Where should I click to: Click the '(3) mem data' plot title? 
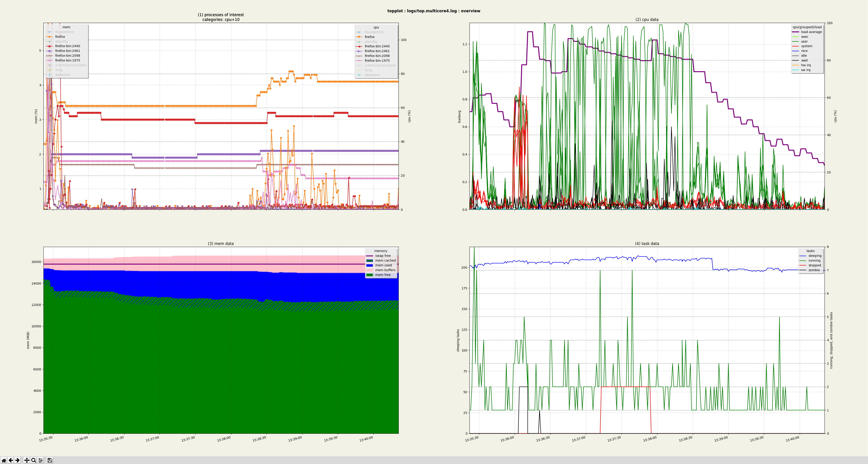point(221,243)
